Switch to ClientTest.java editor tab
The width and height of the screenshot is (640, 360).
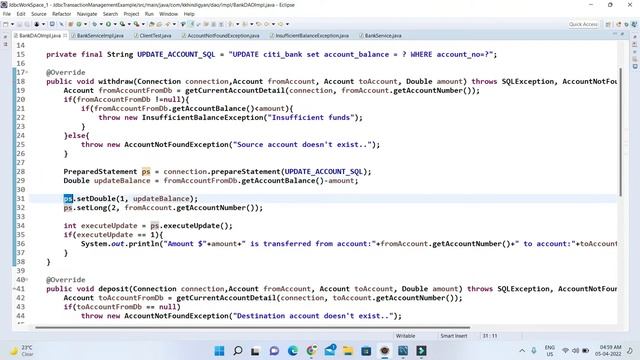tap(155, 36)
